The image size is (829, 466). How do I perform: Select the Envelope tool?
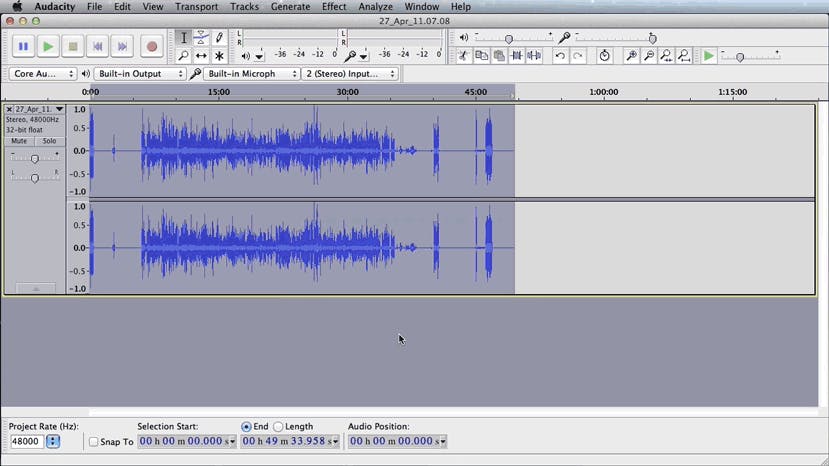tap(201, 38)
